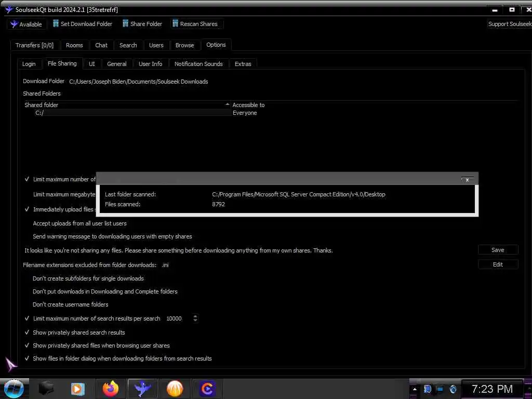Toggle Show privately shared search results
Image resolution: width=532 pixels, height=399 pixels.
(27, 332)
